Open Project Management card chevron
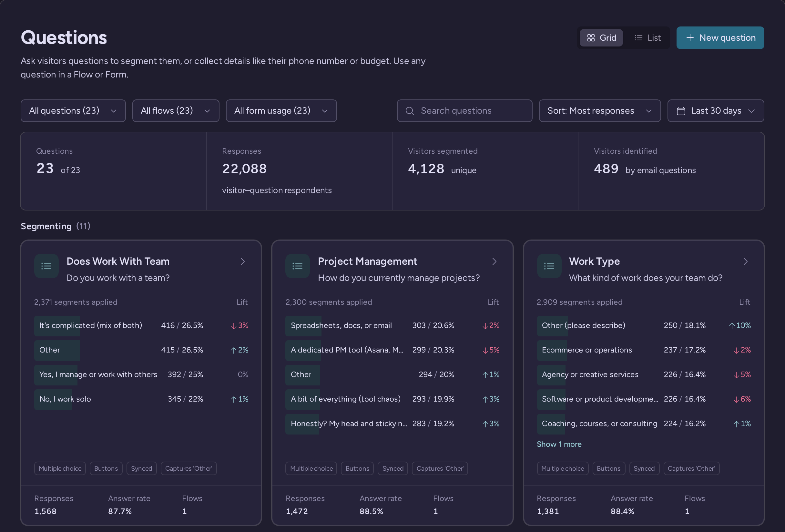This screenshot has width=785, height=532. [494, 261]
